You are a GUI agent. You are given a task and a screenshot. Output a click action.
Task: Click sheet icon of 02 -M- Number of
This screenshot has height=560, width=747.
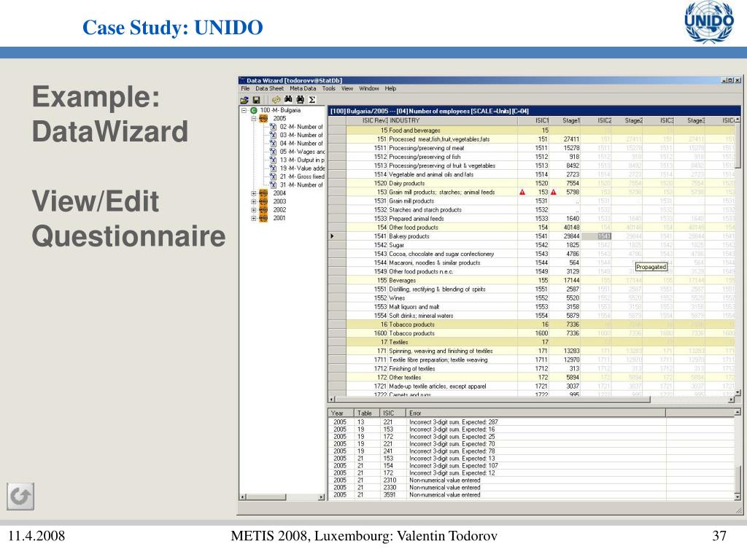[x=273, y=127]
